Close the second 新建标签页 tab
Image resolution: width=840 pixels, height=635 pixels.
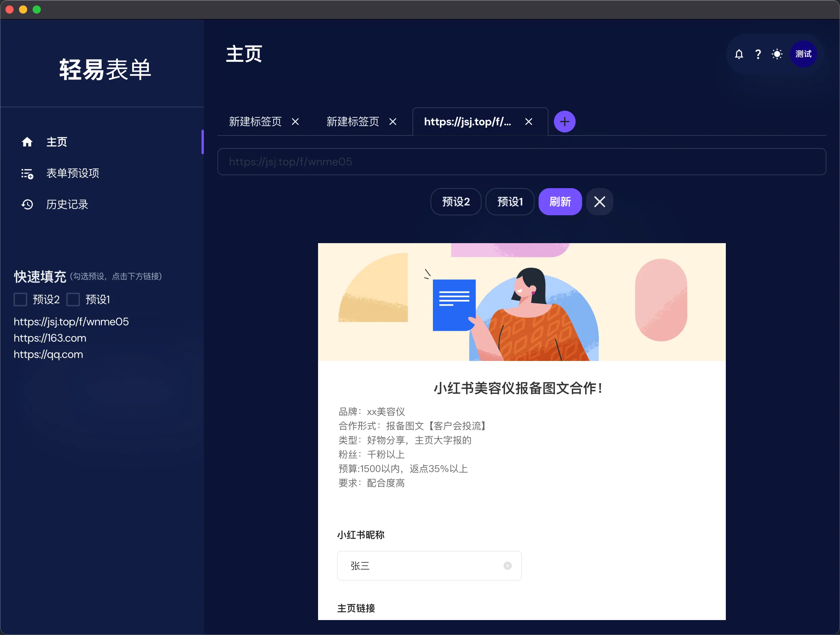point(393,122)
